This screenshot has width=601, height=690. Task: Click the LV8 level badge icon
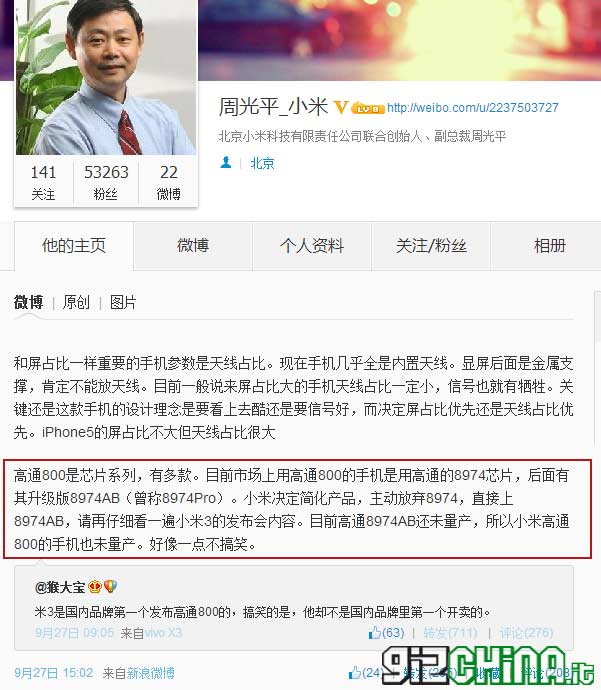pos(368,108)
